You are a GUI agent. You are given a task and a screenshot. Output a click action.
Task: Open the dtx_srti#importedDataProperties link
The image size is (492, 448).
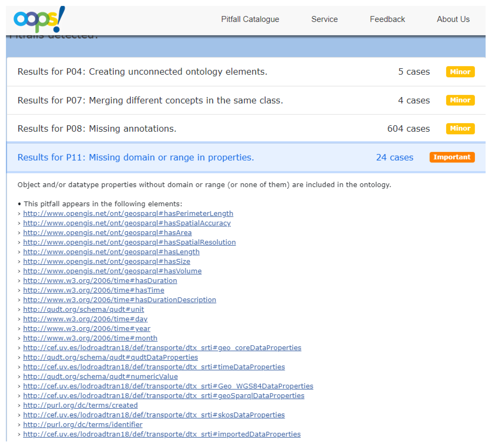[162, 434]
